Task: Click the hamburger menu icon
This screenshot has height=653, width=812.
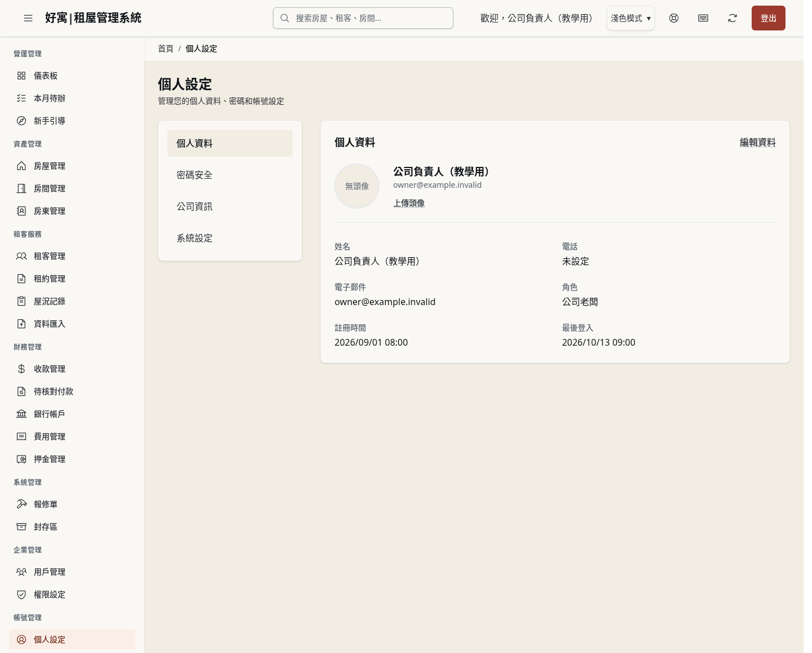Action: (28, 18)
